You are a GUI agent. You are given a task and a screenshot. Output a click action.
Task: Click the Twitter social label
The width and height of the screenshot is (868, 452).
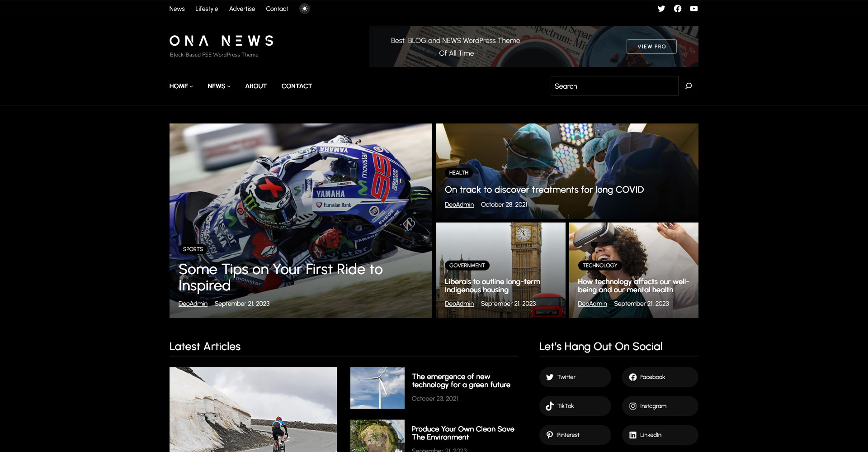[x=566, y=377]
